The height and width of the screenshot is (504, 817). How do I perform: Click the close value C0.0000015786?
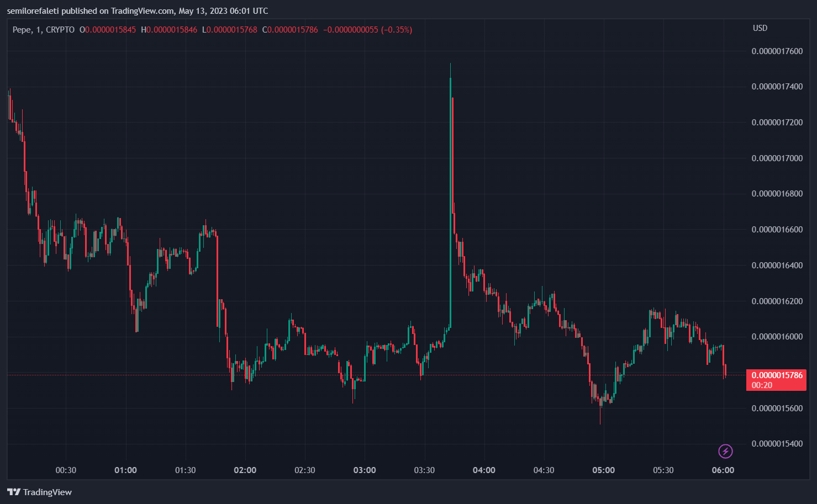tap(290, 30)
